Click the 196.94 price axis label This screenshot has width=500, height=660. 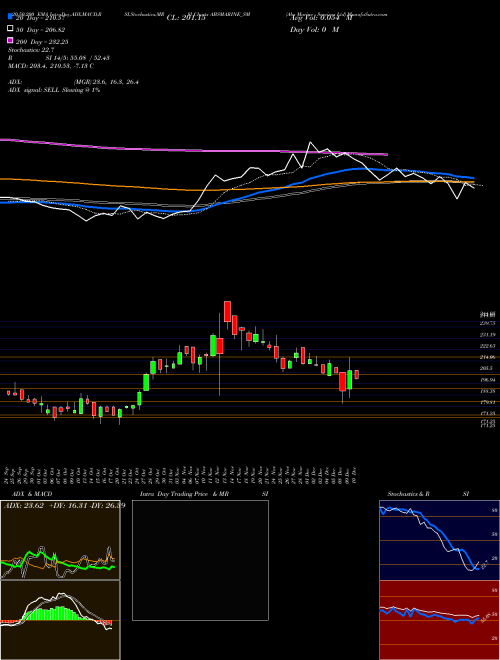[x=488, y=380]
